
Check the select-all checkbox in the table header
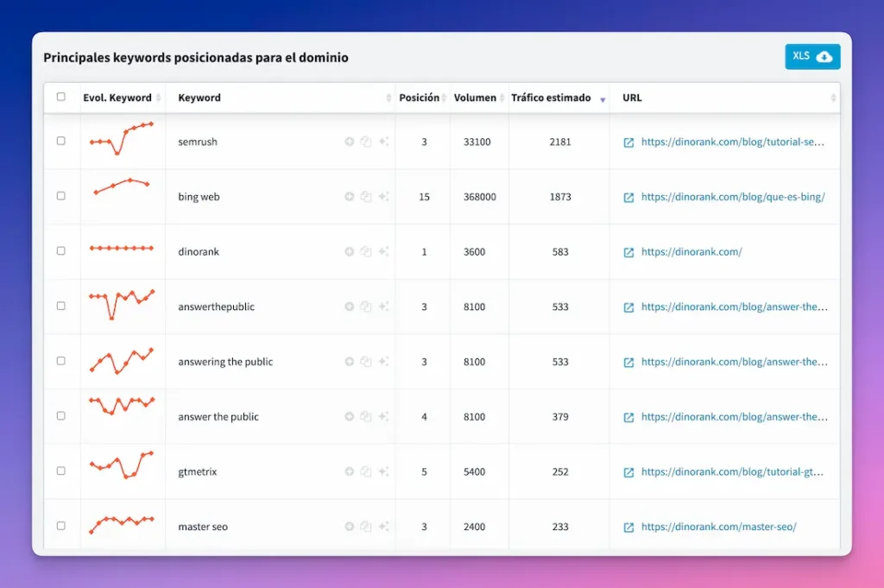coord(60,98)
